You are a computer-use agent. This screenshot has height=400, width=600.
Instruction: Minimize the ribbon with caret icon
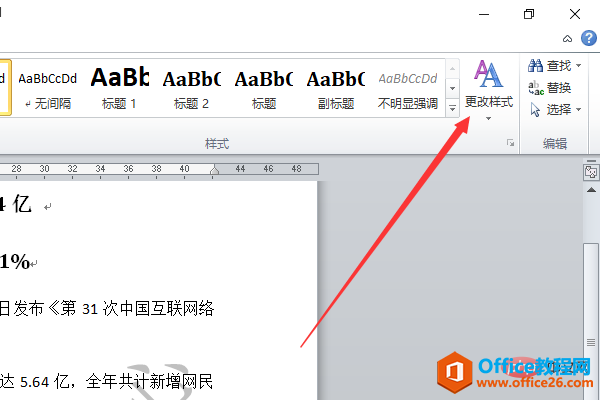click(567, 39)
